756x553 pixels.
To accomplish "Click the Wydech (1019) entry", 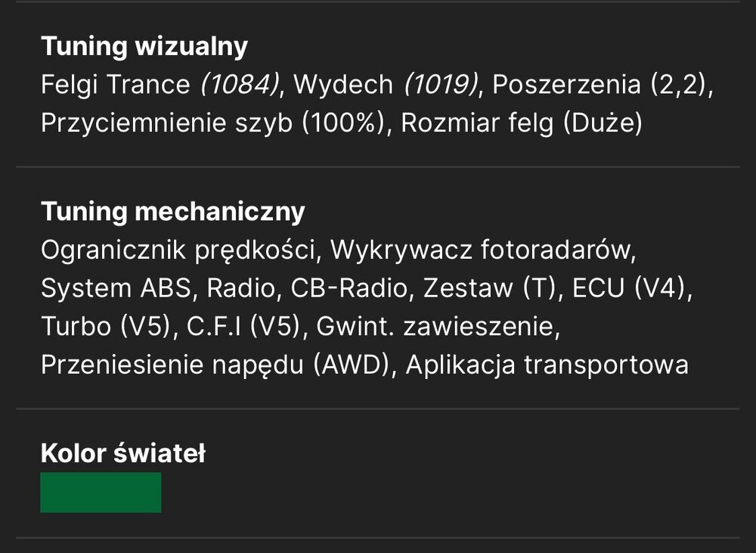I will (386, 85).
